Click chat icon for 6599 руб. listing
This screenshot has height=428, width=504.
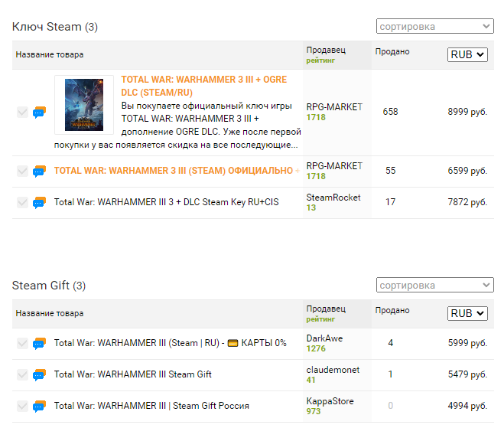39,171
